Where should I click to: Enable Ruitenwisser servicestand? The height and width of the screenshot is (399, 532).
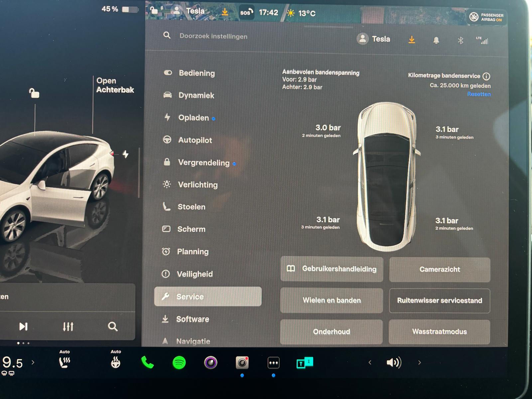tap(440, 301)
